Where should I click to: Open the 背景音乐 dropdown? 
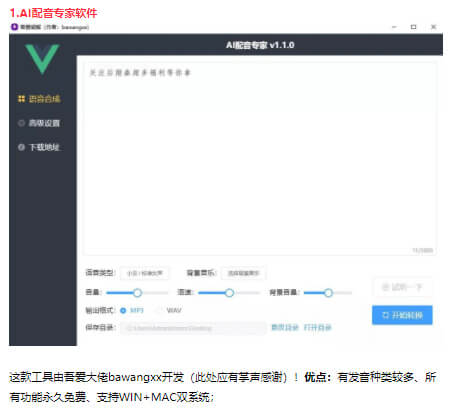coord(243,273)
